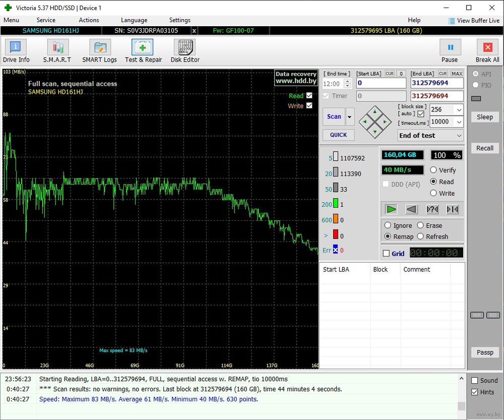This screenshot has width=504, height=420.
Task: Open the Actions menu
Action: coord(89,20)
